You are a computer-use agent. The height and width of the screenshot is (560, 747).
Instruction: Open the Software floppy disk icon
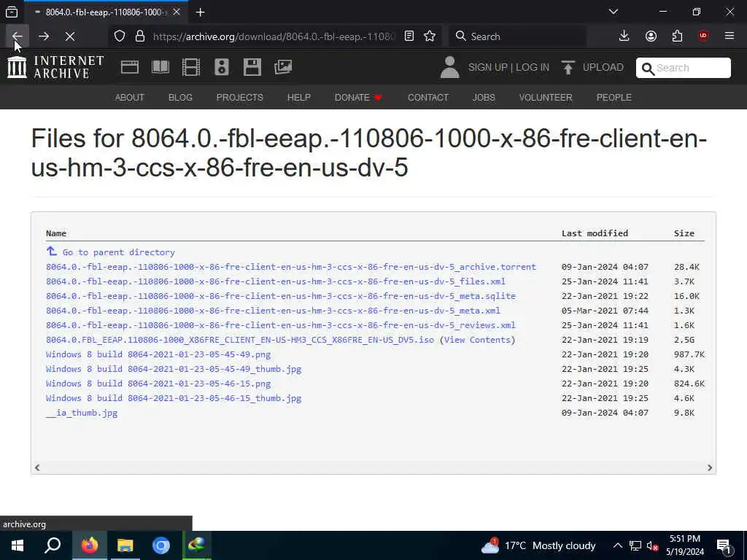252,67
